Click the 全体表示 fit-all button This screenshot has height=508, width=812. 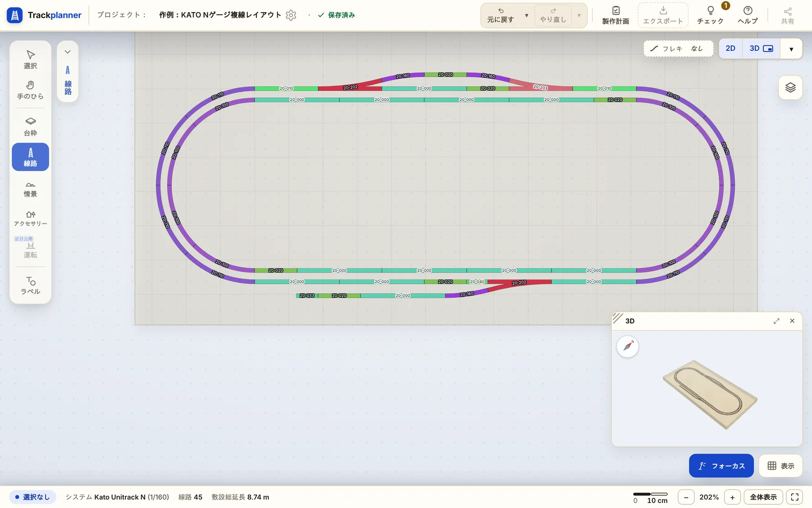pos(763,497)
